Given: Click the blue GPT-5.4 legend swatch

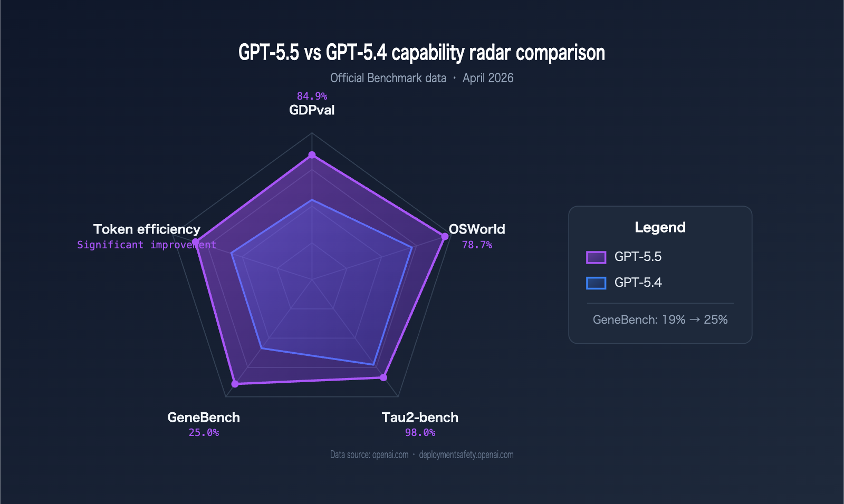Looking at the screenshot, I should point(596,283).
